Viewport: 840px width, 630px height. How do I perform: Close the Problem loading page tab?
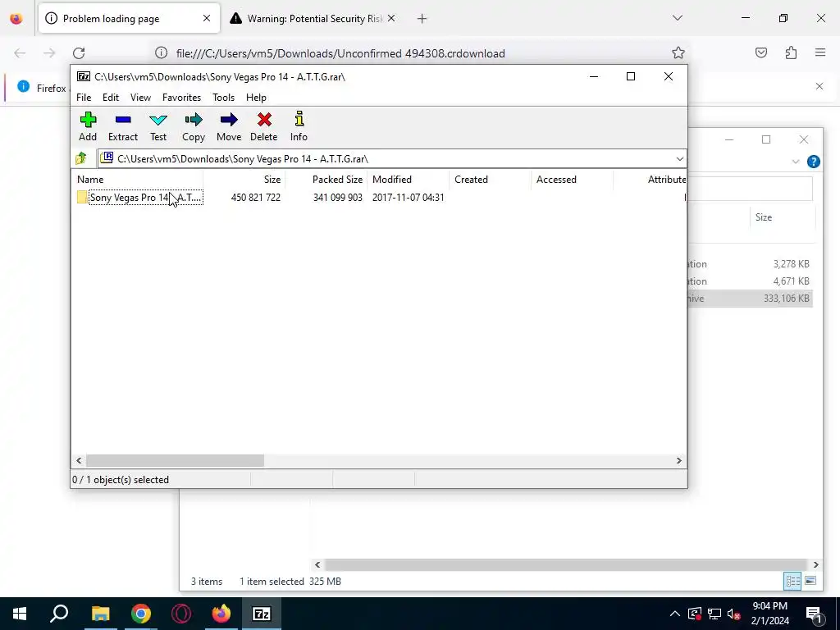coord(206,18)
